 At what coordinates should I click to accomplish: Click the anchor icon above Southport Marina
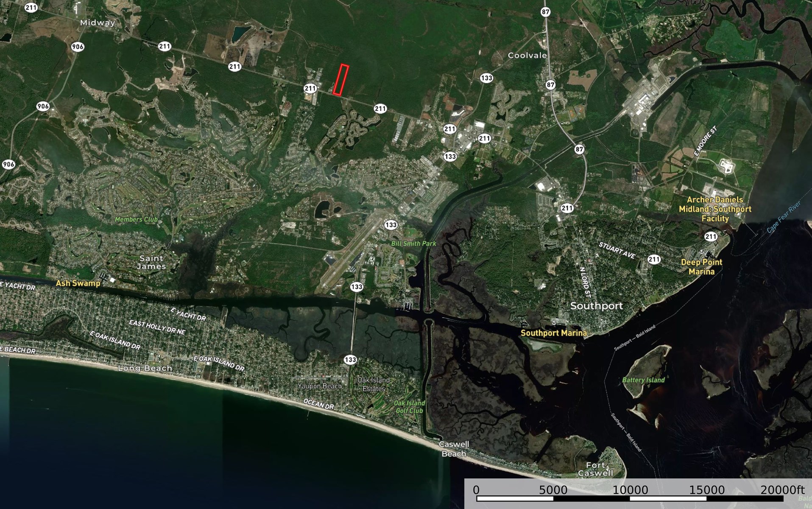click(x=554, y=323)
